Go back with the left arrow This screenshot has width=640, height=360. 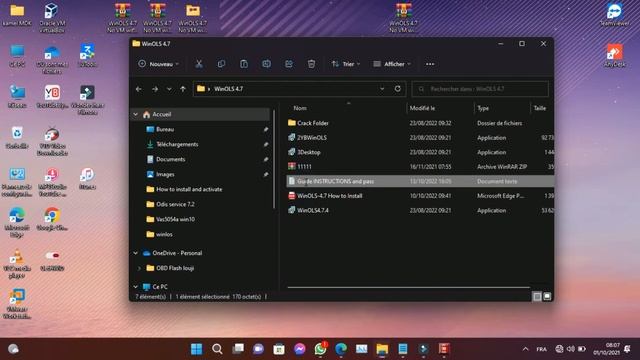point(139,89)
